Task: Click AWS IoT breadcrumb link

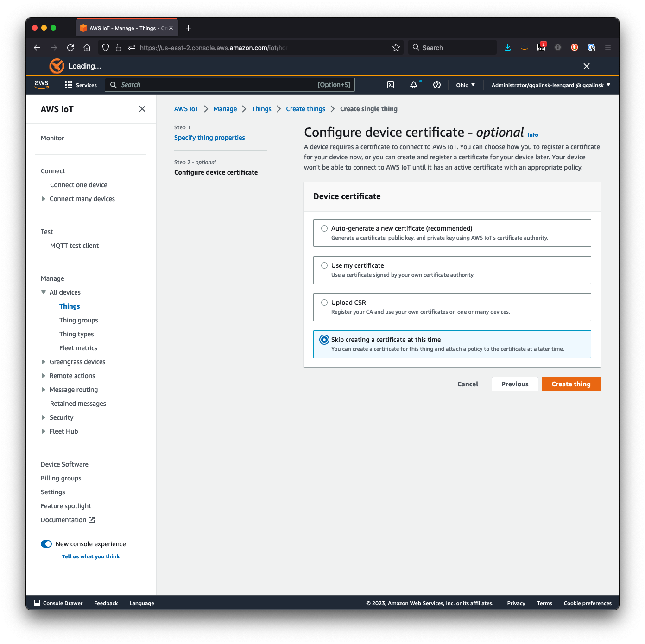Action: coord(186,109)
